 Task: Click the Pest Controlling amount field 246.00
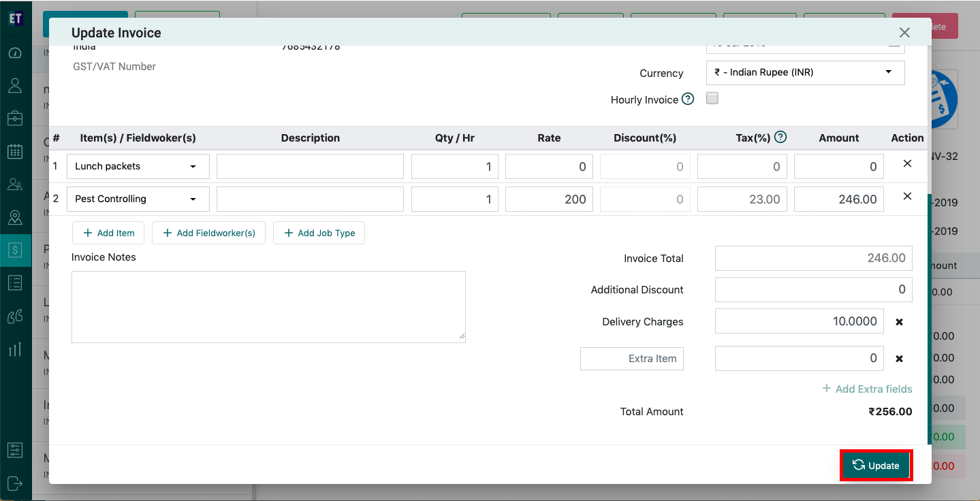pyautogui.click(x=839, y=199)
